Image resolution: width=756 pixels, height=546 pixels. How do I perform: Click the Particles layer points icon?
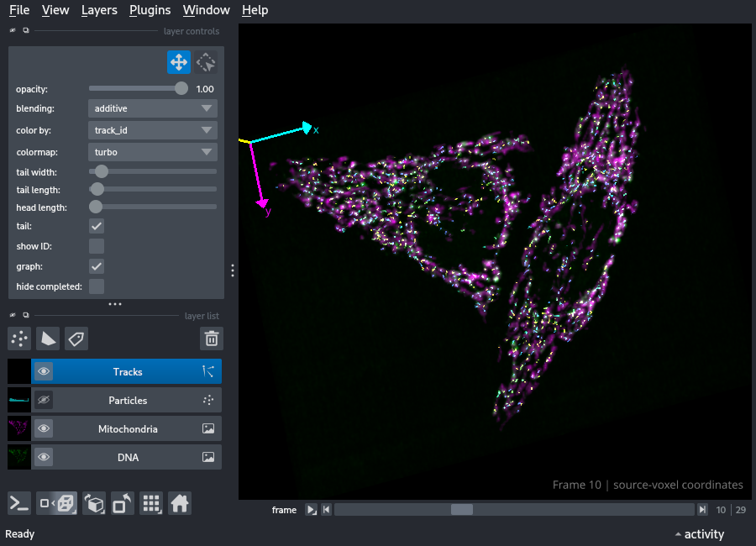[208, 400]
